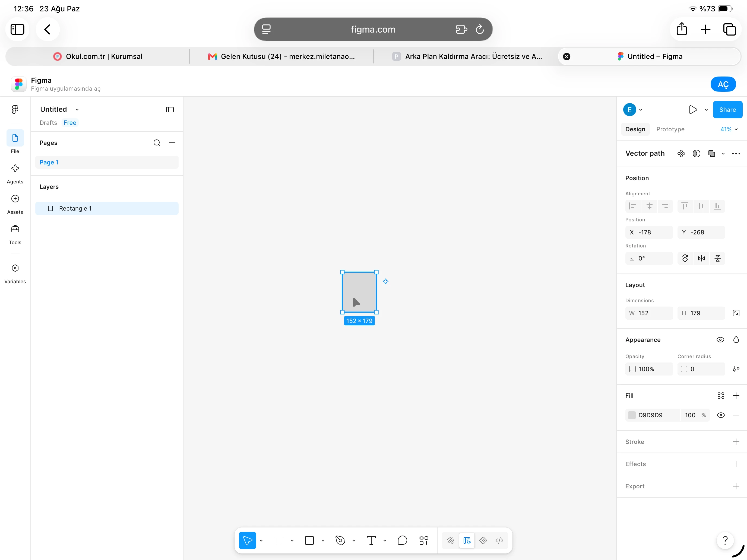
Task: Open the Actions components tool
Action: point(424,540)
